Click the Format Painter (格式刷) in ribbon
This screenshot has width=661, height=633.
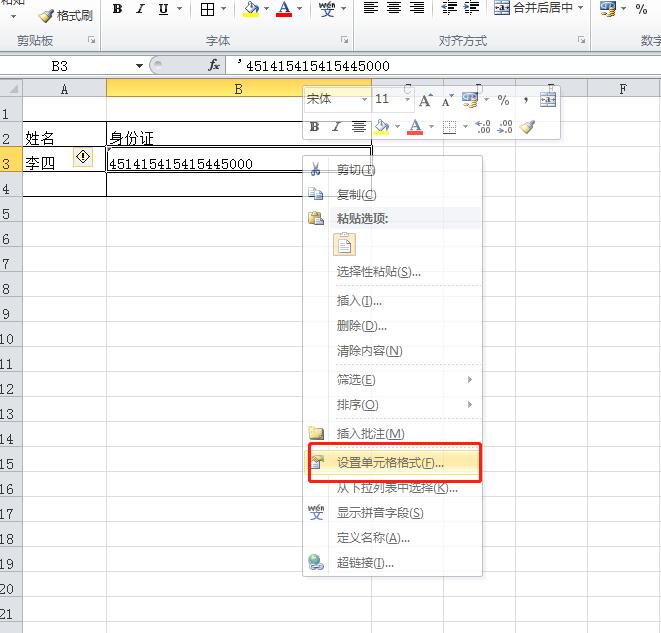click(x=66, y=16)
